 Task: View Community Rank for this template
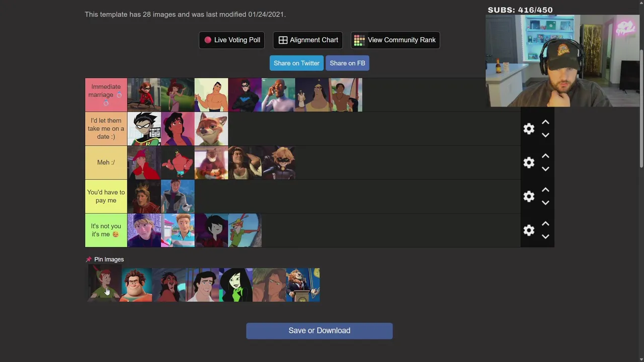(395, 40)
